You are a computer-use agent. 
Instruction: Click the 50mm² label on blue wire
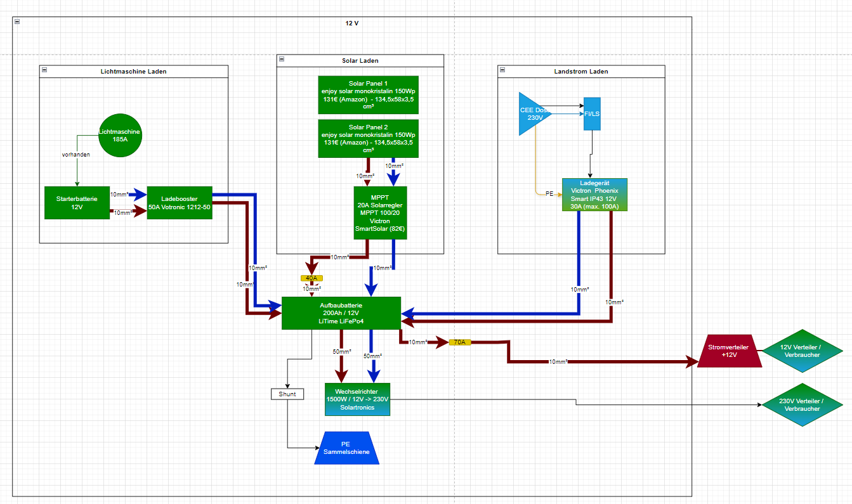click(x=373, y=356)
